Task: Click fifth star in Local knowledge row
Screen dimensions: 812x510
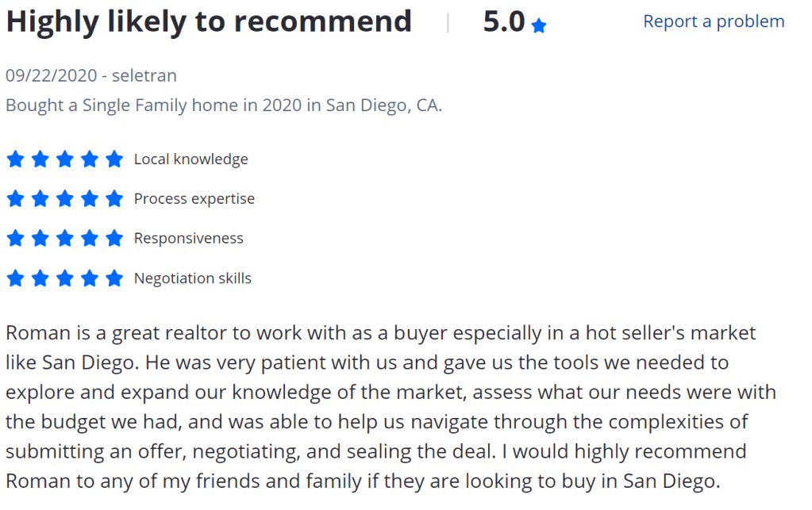Action: point(114,159)
